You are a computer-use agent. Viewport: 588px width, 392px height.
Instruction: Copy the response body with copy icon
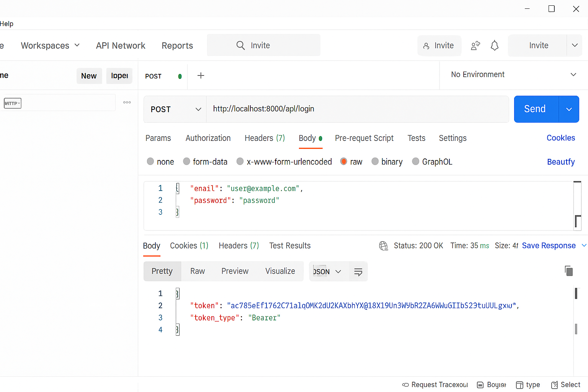click(x=569, y=271)
